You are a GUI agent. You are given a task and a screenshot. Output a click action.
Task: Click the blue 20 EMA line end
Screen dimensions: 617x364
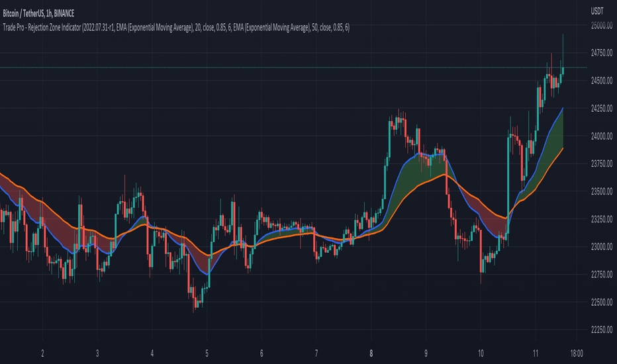562,109
